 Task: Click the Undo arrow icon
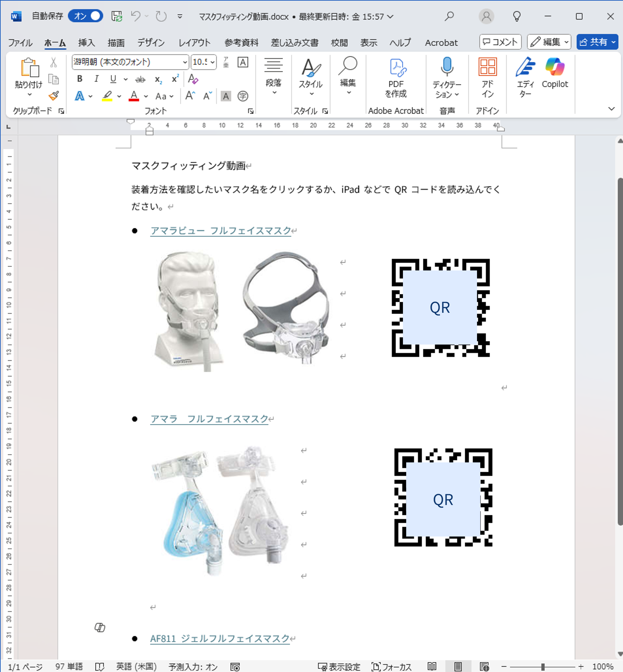click(x=136, y=16)
